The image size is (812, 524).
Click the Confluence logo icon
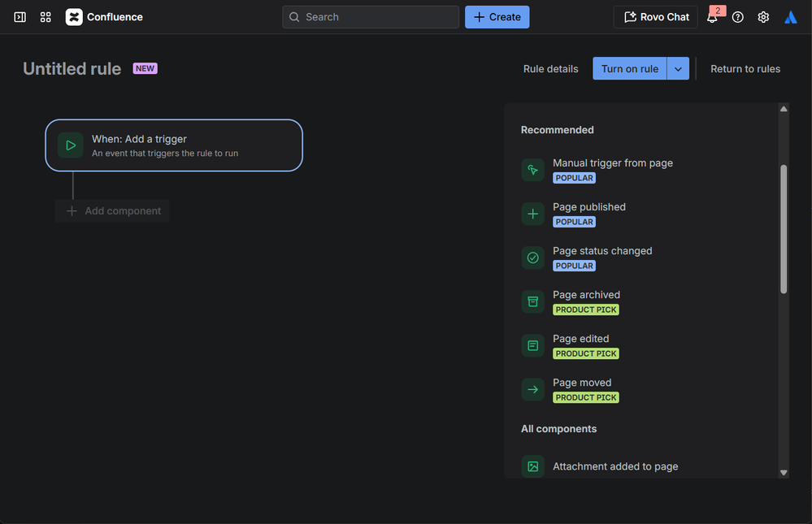click(74, 17)
